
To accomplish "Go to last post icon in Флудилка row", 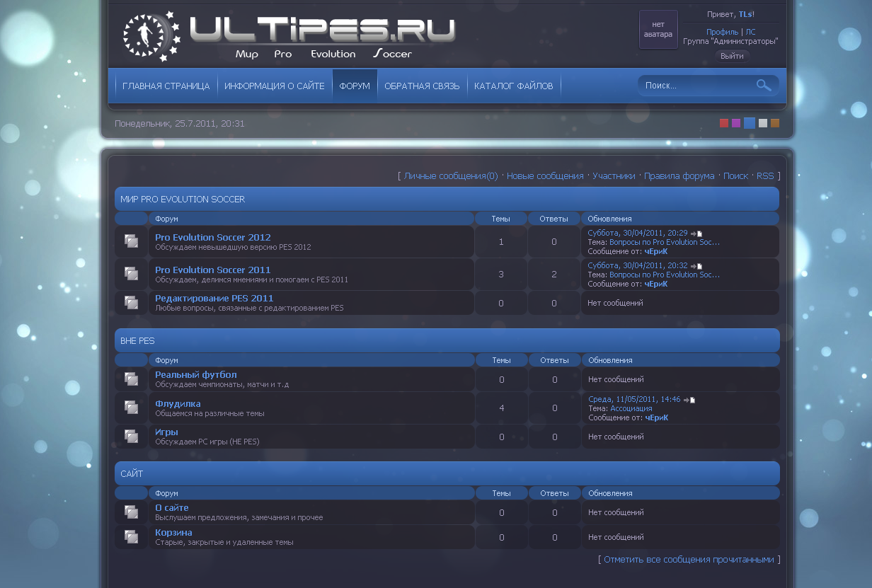I will click(689, 400).
